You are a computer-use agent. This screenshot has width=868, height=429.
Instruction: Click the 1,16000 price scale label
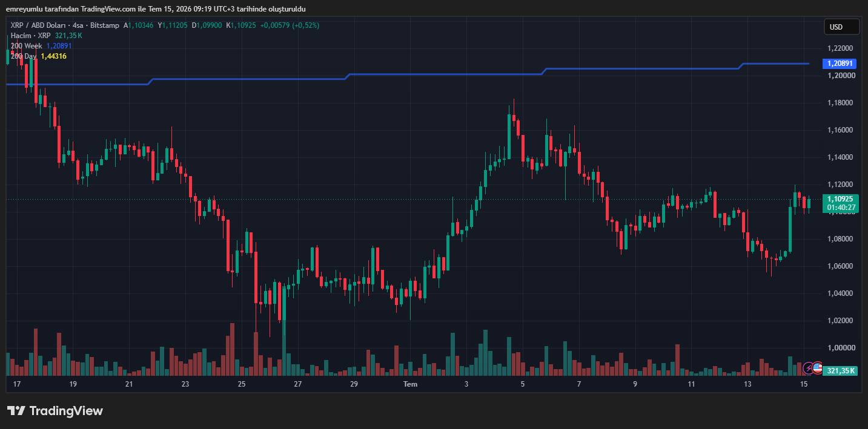click(841, 130)
